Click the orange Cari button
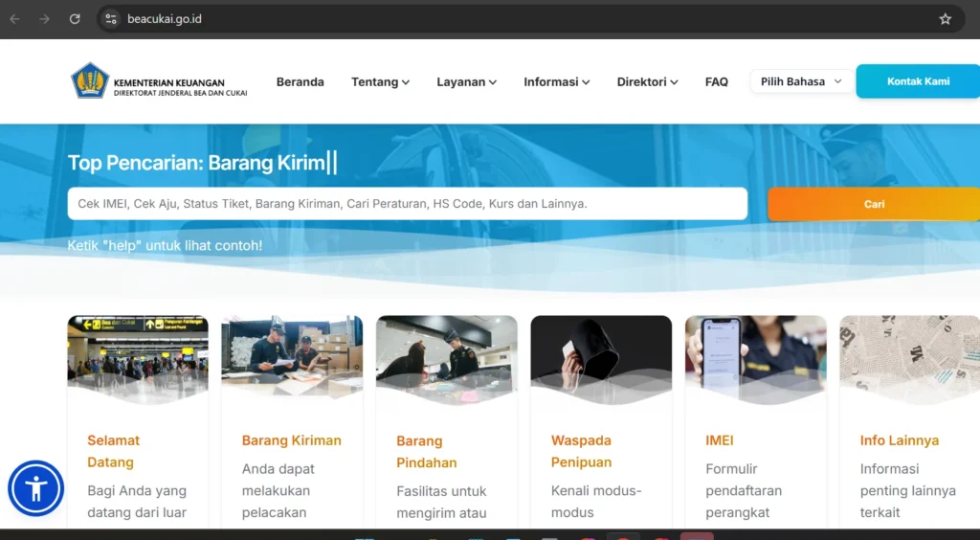 [874, 204]
